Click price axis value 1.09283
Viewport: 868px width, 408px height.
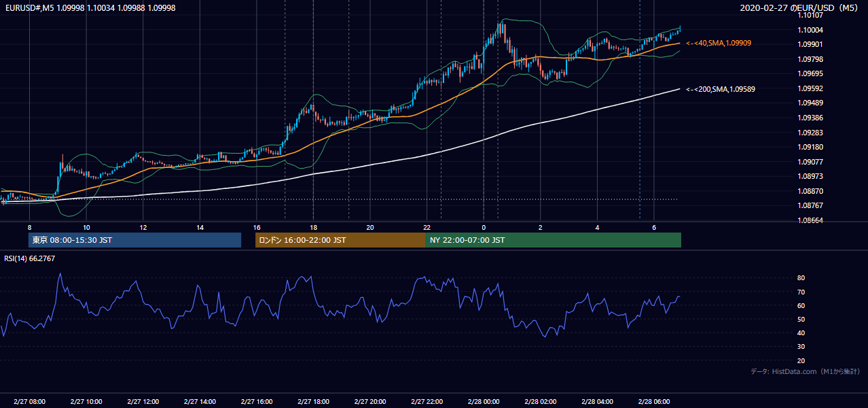click(811, 133)
